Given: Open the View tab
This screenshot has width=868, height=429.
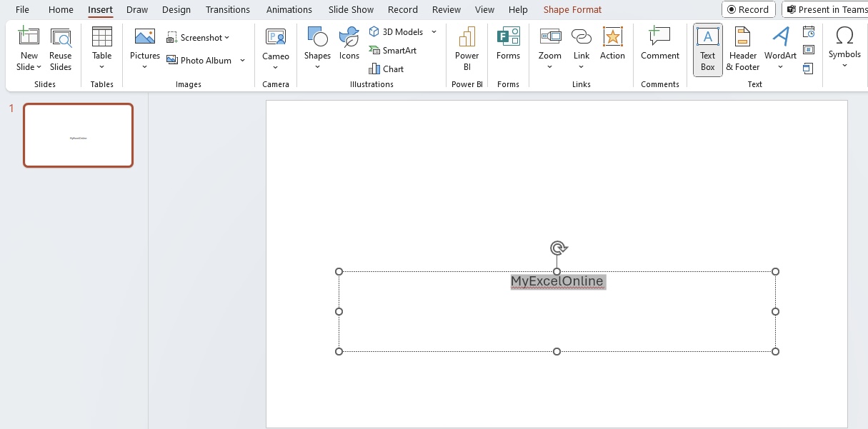Looking at the screenshot, I should pyautogui.click(x=485, y=10).
